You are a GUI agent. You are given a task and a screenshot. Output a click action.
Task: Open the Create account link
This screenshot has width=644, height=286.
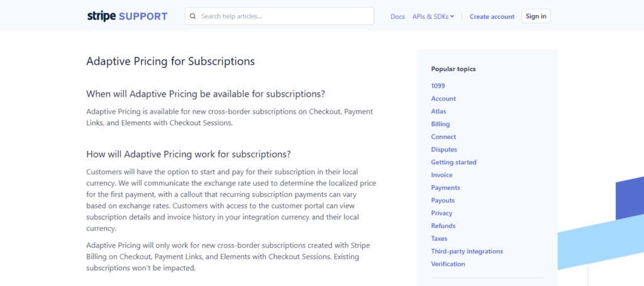(x=492, y=16)
